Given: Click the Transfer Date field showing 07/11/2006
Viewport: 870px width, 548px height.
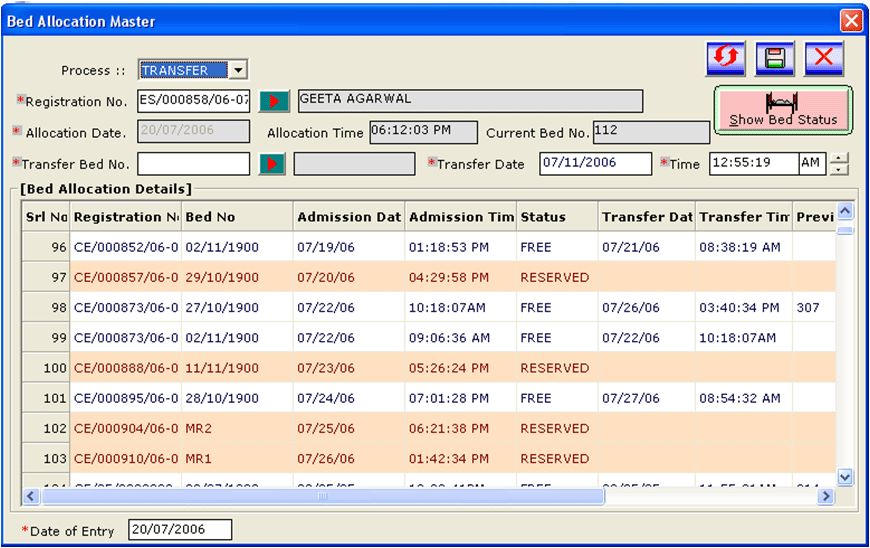Looking at the screenshot, I should 595,164.
